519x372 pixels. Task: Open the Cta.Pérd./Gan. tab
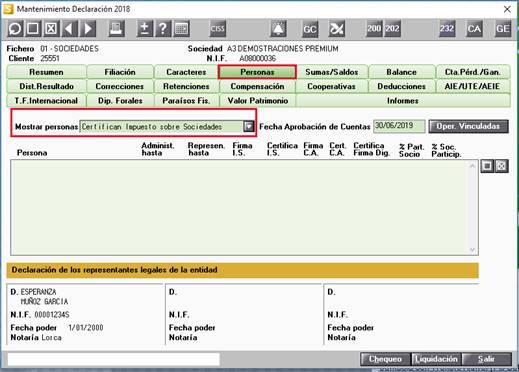[473, 72]
